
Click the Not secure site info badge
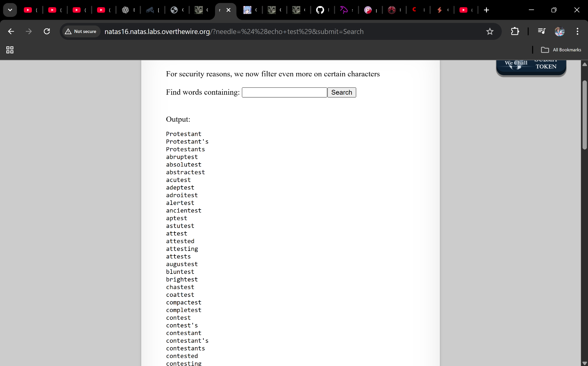pyautogui.click(x=81, y=31)
